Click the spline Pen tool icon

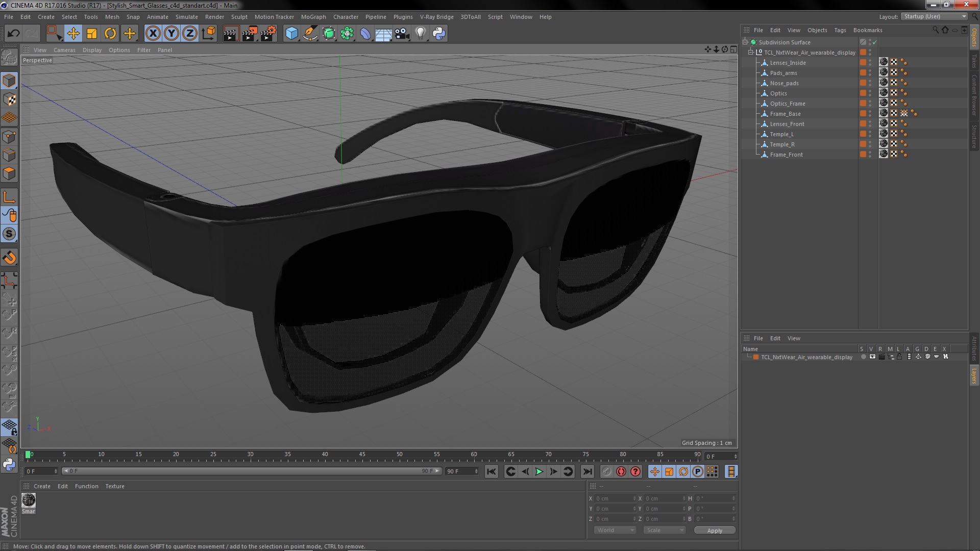[310, 34]
